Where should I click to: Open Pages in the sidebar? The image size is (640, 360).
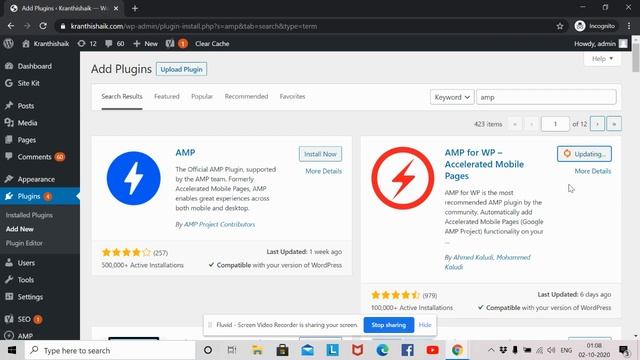[27, 140]
